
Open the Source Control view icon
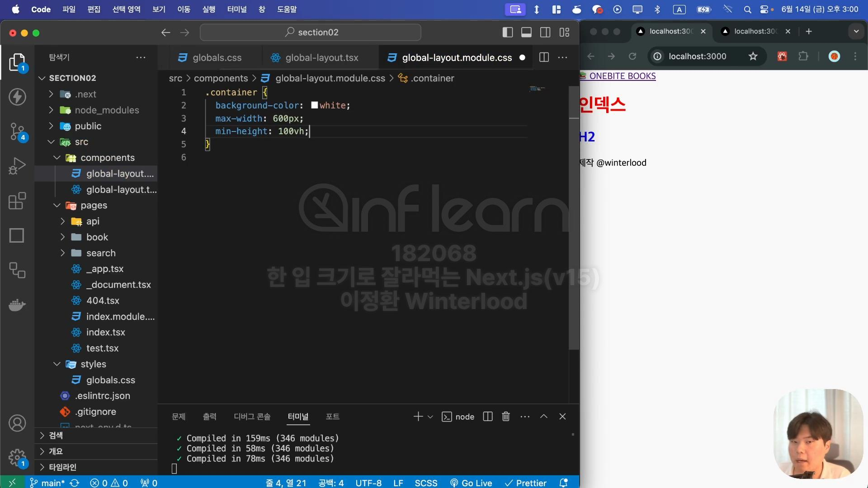[17, 131]
